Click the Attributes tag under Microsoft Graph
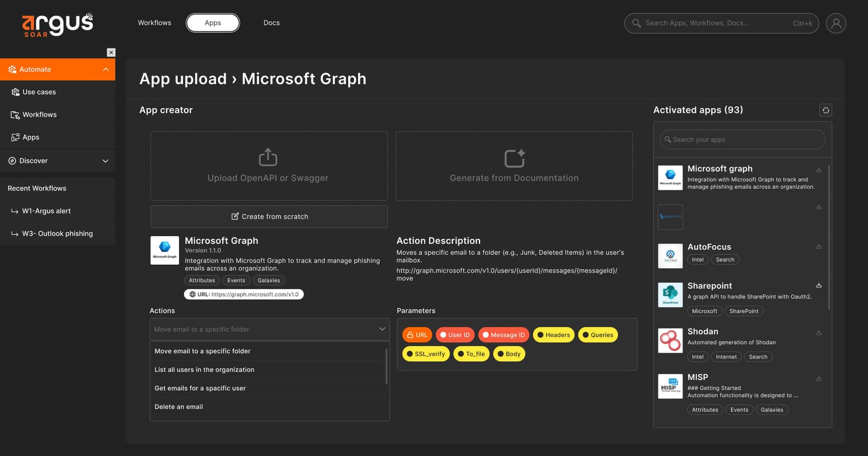The image size is (868, 456). point(202,281)
